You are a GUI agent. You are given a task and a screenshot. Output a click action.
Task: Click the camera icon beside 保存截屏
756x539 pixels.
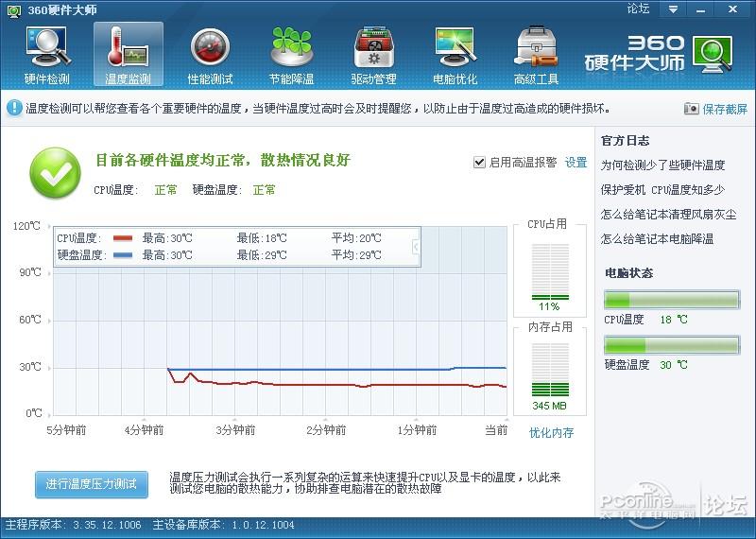pos(691,109)
